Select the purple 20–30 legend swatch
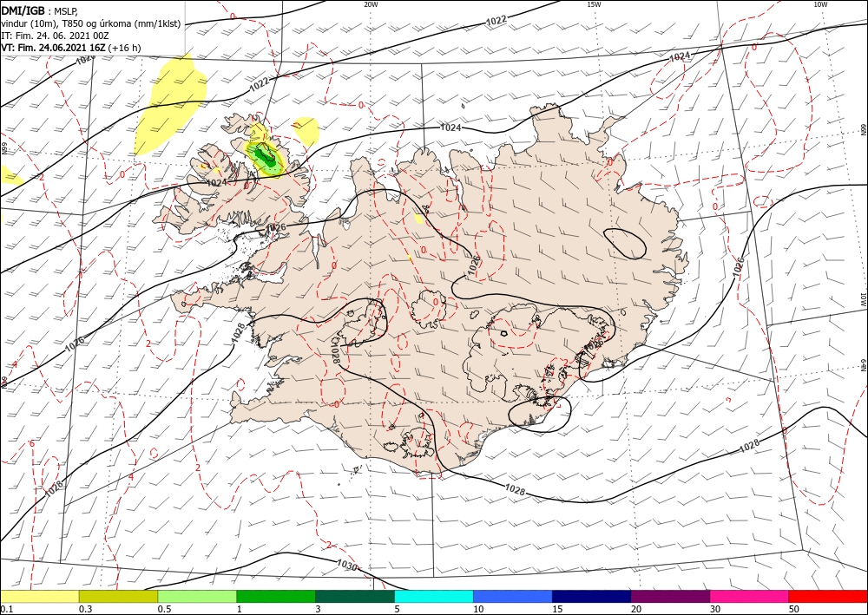Screen dimensions: 868x615 pos(670,596)
